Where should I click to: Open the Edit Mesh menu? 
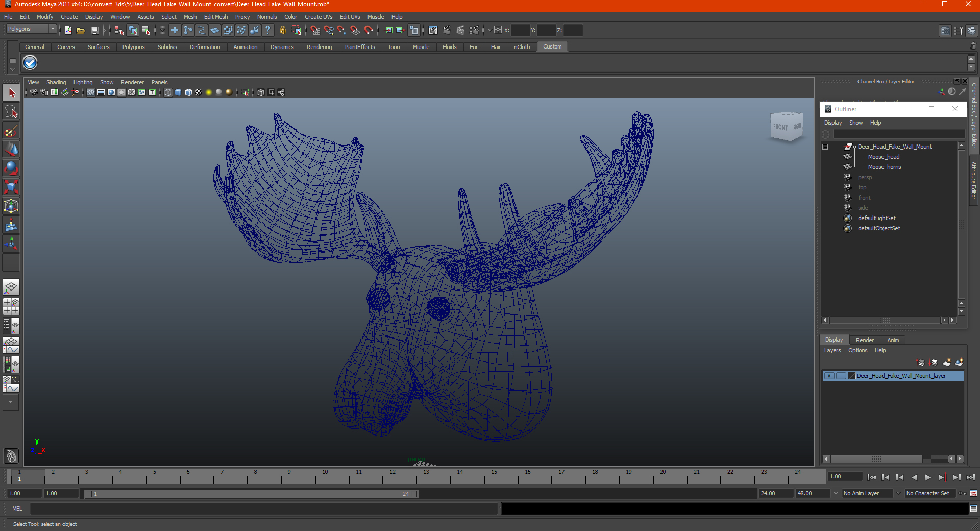pos(216,17)
